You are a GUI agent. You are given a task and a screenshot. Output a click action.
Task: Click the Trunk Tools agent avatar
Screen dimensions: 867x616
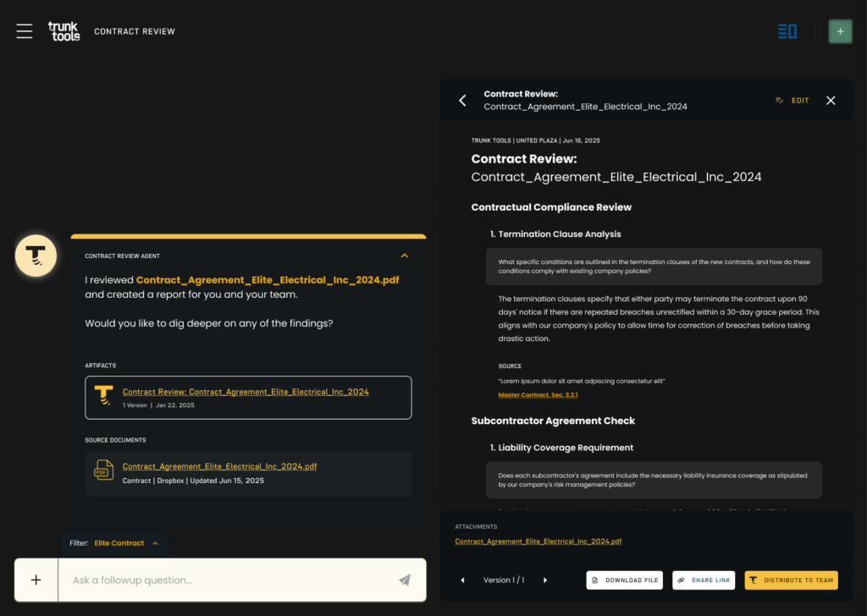[x=36, y=255]
